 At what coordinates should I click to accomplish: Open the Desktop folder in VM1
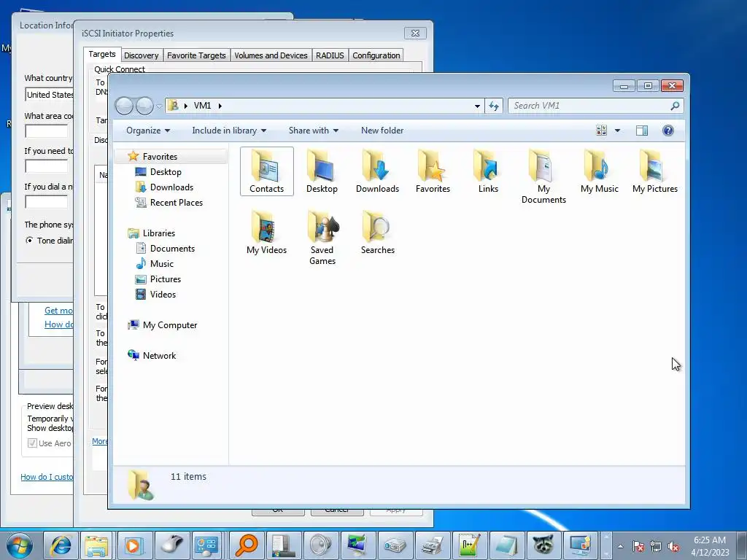click(x=322, y=171)
